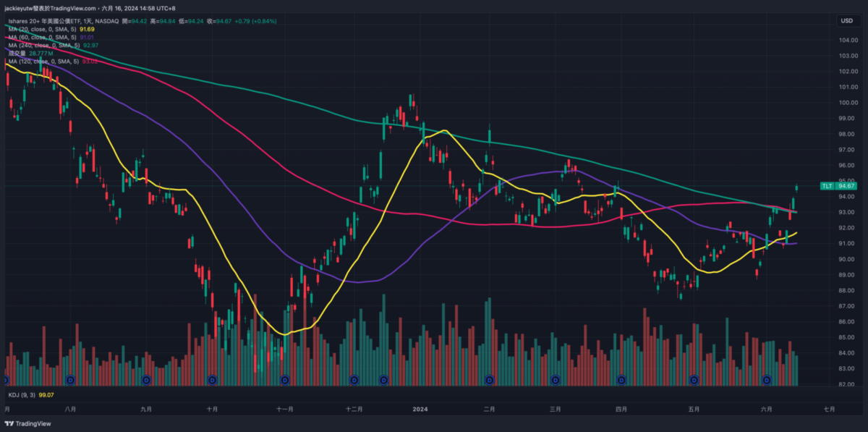This screenshot has height=432, width=868.
Task: Select the dividend marker above 十一月
Action: (284, 379)
